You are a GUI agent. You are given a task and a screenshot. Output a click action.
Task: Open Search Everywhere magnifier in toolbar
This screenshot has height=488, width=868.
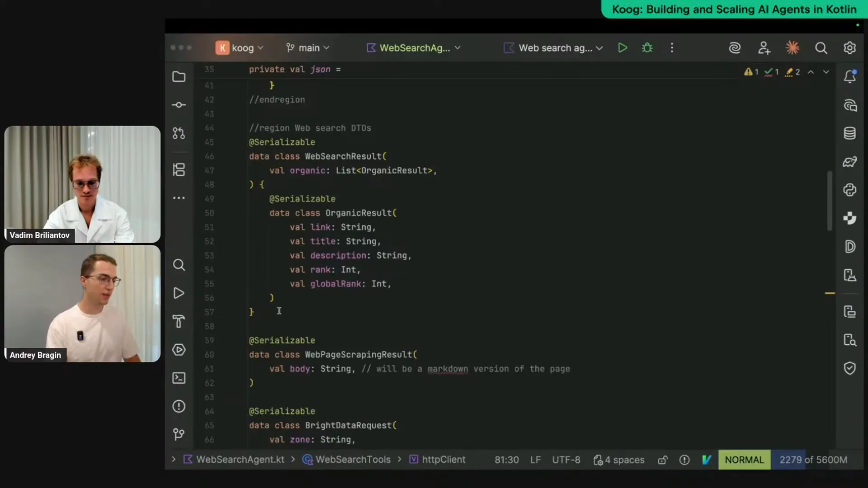tap(821, 48)
